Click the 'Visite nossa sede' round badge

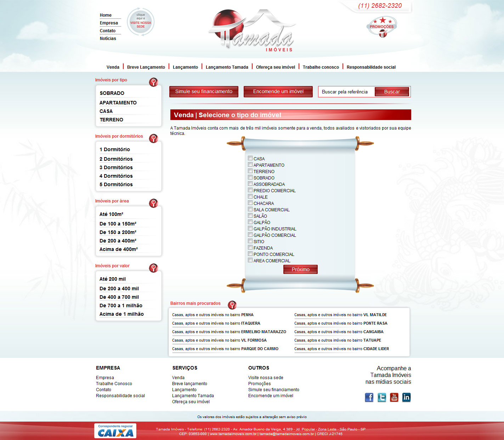pos(141,22)
